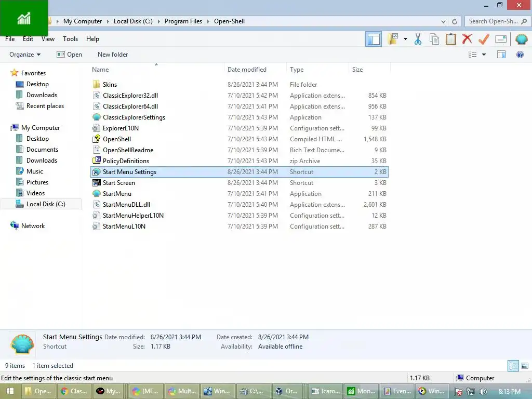Click the StartMenu application icon
532x399 pixels.
click(96, 193)
